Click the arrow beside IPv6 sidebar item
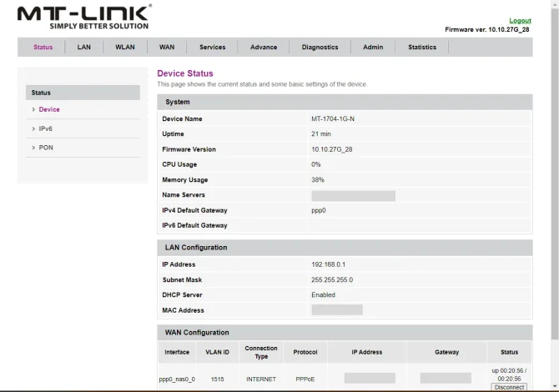Image resolution: width=559 pixels, height=392 pixels. 33,128
